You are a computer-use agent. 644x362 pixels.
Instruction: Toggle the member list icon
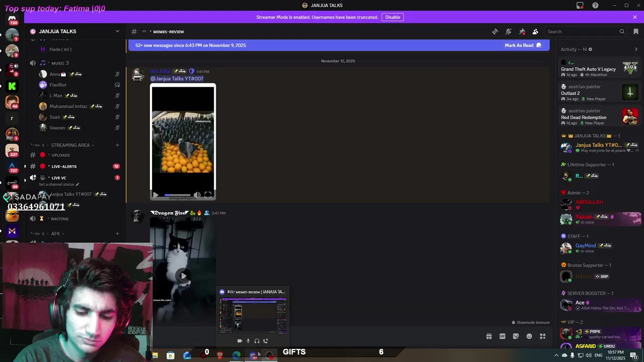(535, 31)
